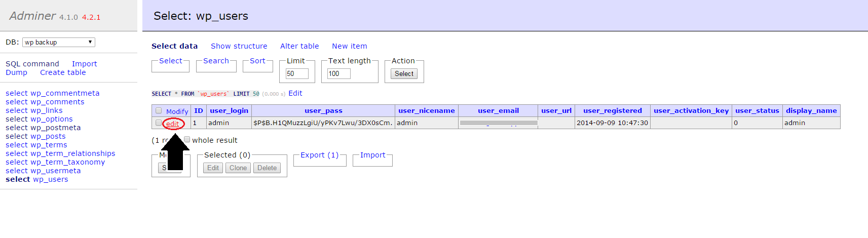The height and width of the screenshot is (238, 868).
Task: Sort by display_name column
Action: (811, 110)
